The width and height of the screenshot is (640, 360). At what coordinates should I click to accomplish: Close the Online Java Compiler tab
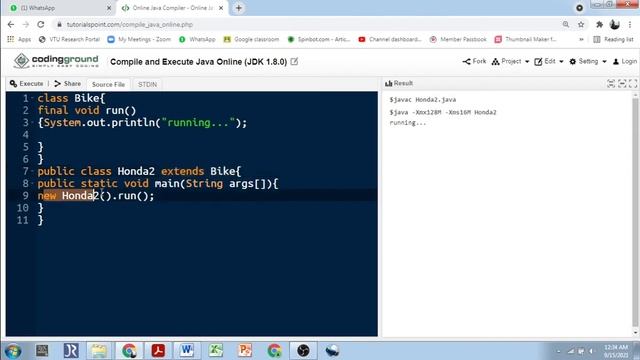(x=221, y=8)
